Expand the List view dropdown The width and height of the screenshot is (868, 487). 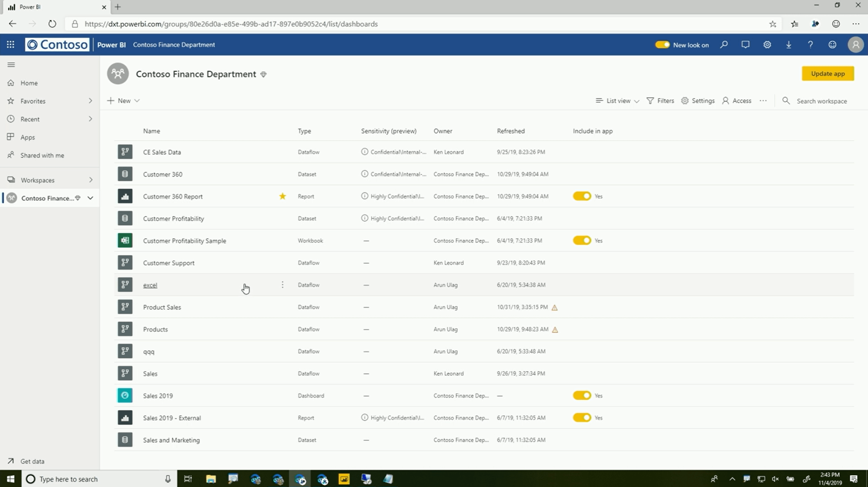pyautogui.click(x=618, y=101)
